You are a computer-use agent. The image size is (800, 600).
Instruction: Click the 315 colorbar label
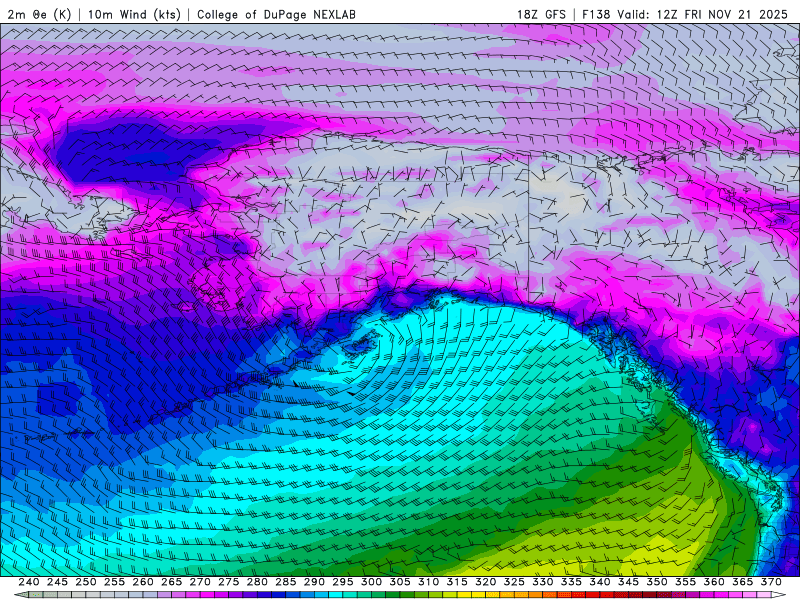457,582
